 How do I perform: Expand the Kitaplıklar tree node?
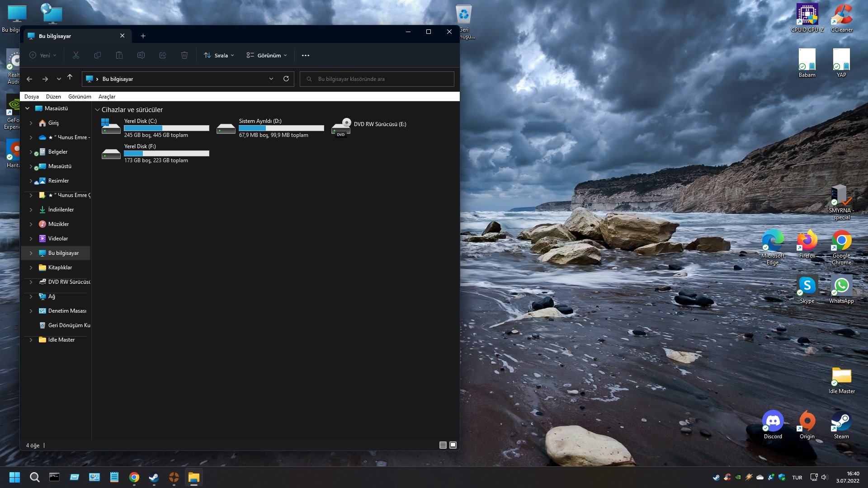tap(31, 267)
